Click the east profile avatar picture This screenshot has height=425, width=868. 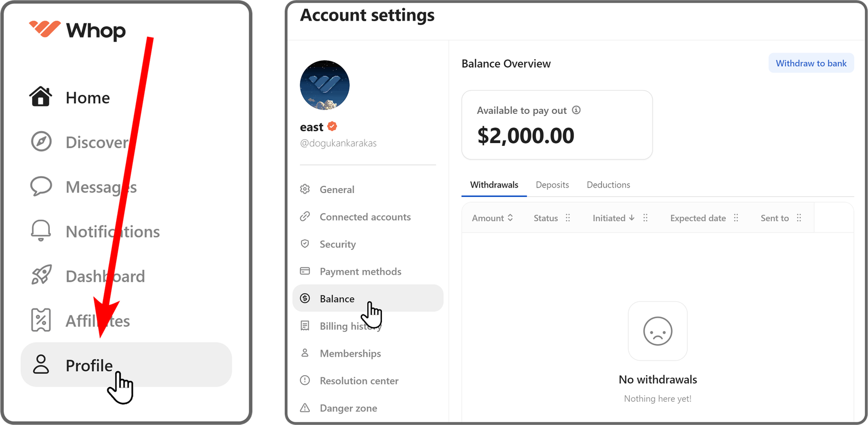[x=324, y=85]
